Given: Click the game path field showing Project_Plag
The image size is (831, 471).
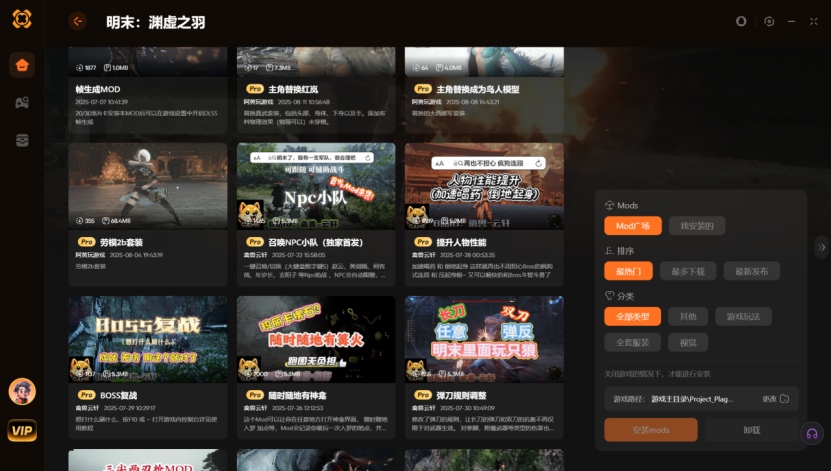Looking at the screenshot, I should [x=701, y=399].
